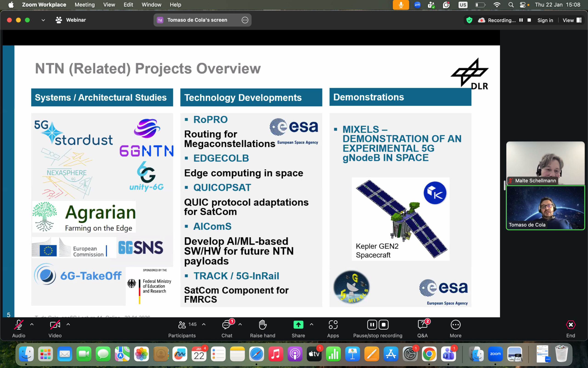
Task: Open the Help menu
Action: (x=175, y=5)
